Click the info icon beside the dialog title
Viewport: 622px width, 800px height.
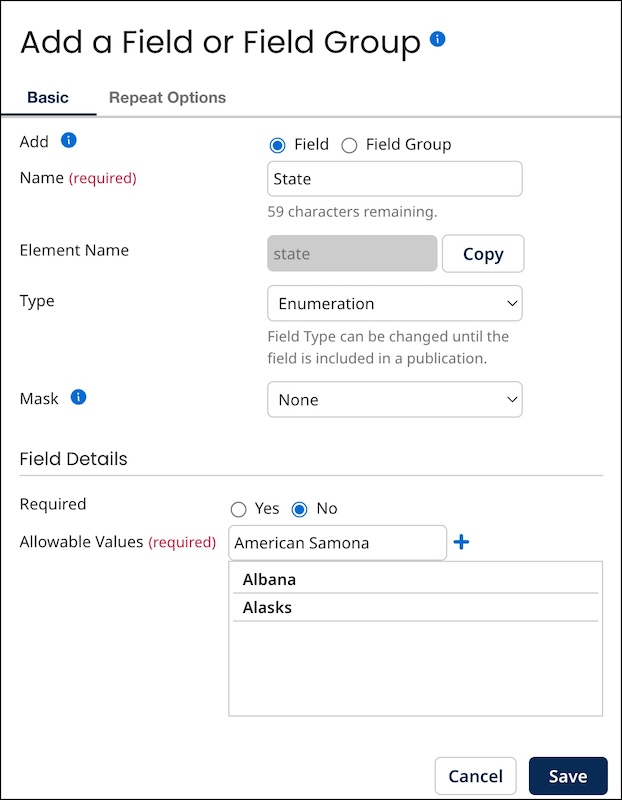click(x=437, y=40)
